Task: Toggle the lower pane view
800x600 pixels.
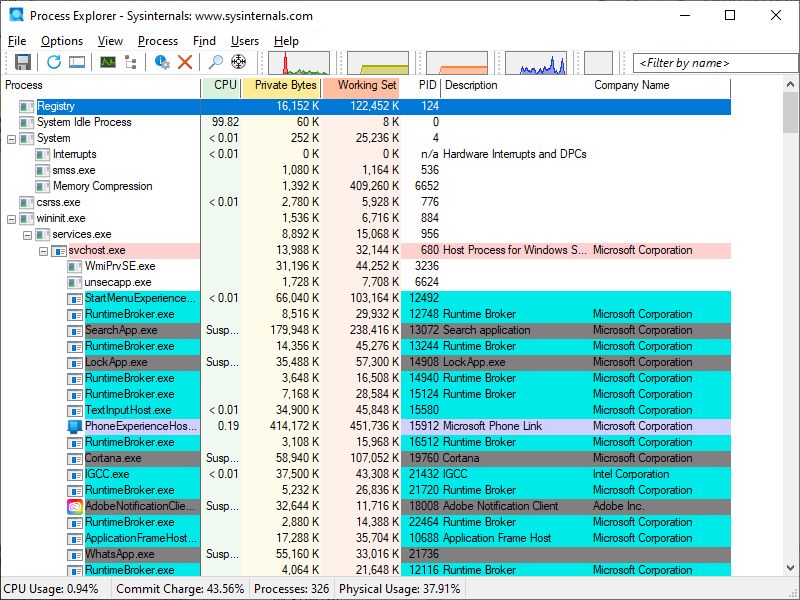Action: (78, 62)
